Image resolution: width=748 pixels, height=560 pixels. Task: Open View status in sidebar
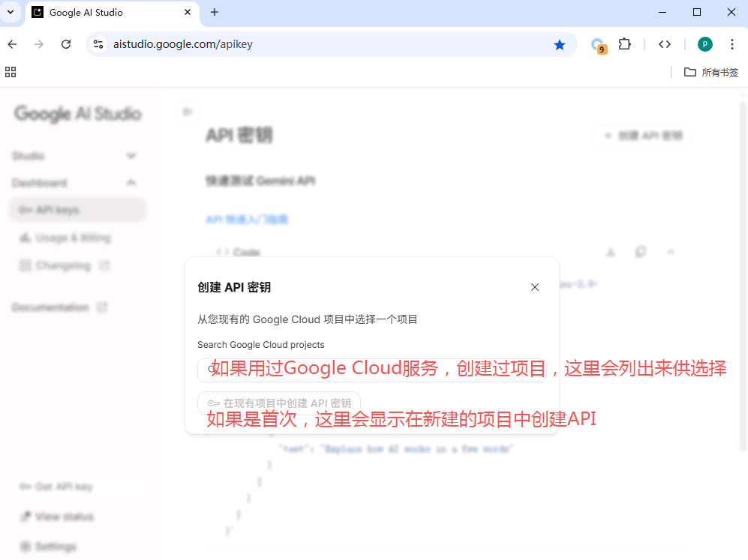point(57,517)
